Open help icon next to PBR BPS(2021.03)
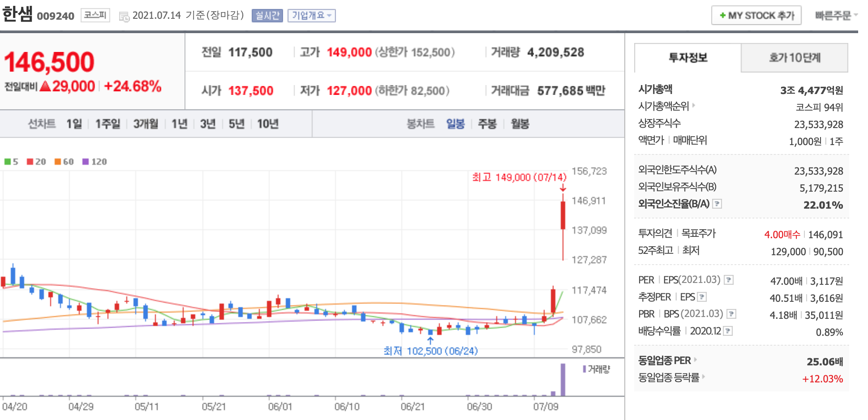Viewport: 868px width, 420px height. [x=731, y=314]
